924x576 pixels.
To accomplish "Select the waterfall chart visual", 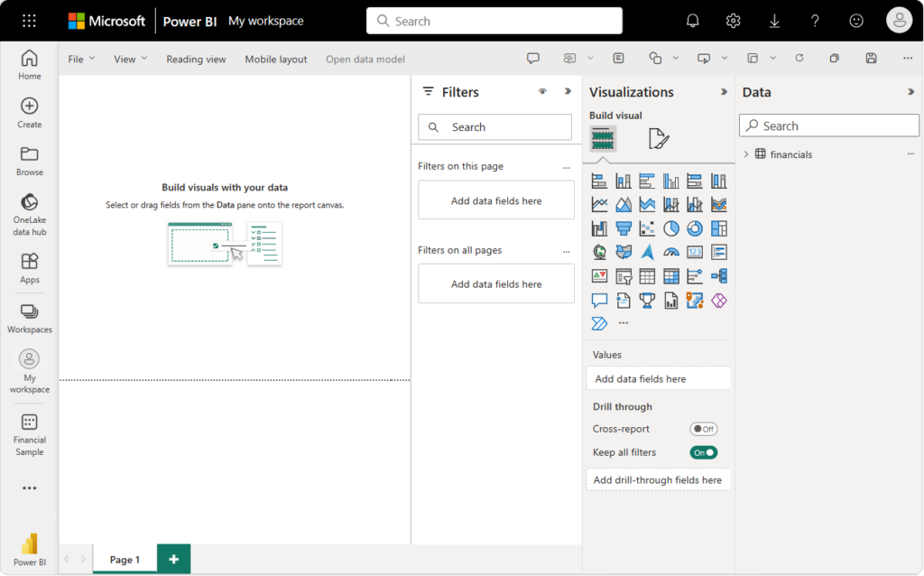I will tap(599, 228).
